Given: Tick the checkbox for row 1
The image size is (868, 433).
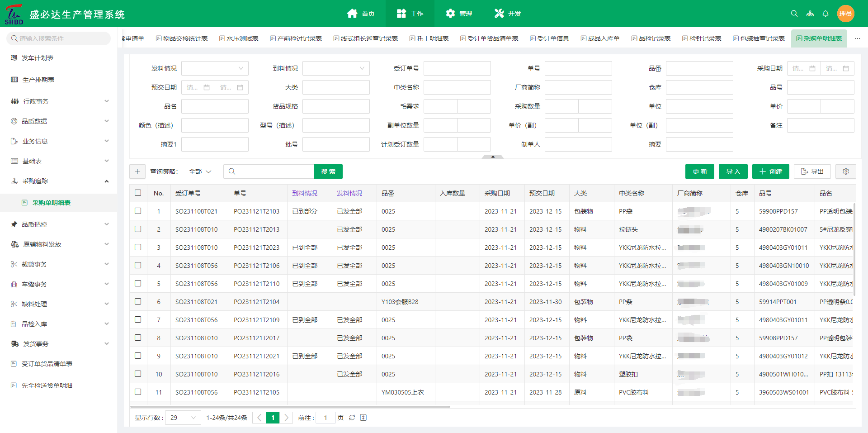Looking at the screenshot, I should [x=138, y=211].
